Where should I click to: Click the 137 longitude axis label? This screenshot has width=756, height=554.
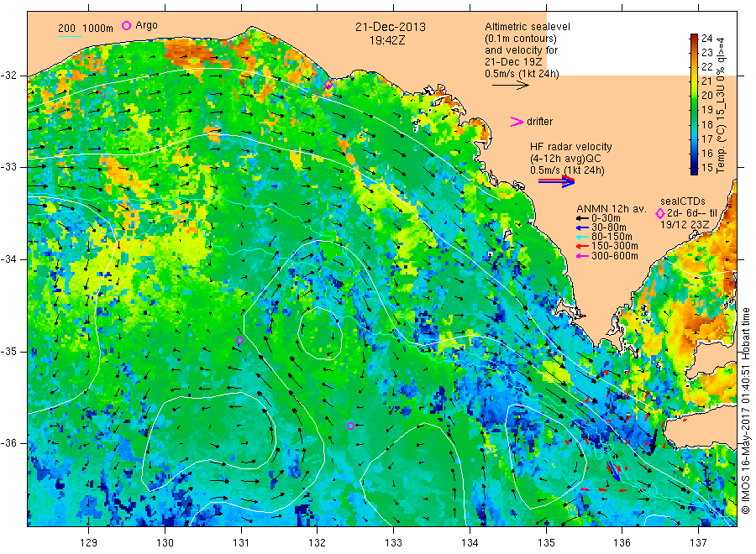click(x=698, y=543)
